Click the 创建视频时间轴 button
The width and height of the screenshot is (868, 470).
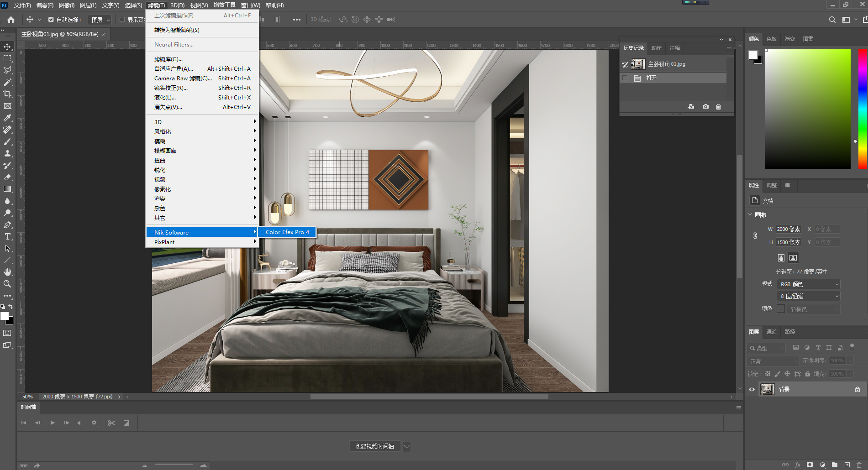coord(374,446)
